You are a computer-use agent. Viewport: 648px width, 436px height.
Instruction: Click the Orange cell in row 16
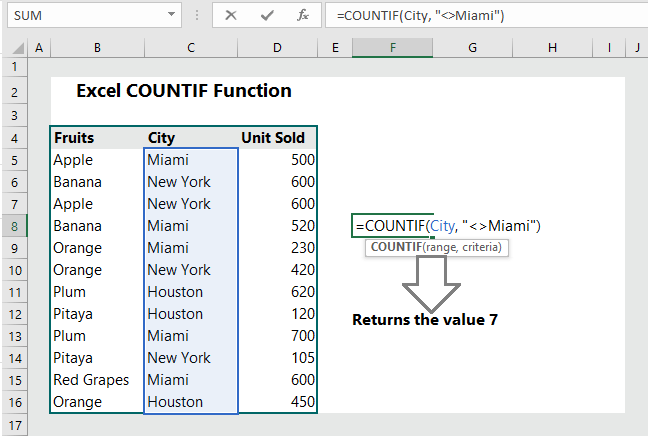click(97, 402)
